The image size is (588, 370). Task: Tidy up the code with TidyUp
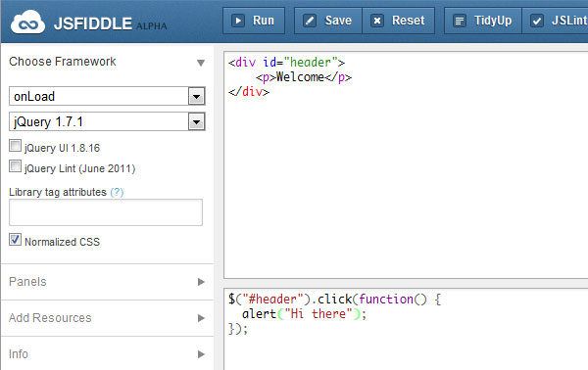coord(483,21)
